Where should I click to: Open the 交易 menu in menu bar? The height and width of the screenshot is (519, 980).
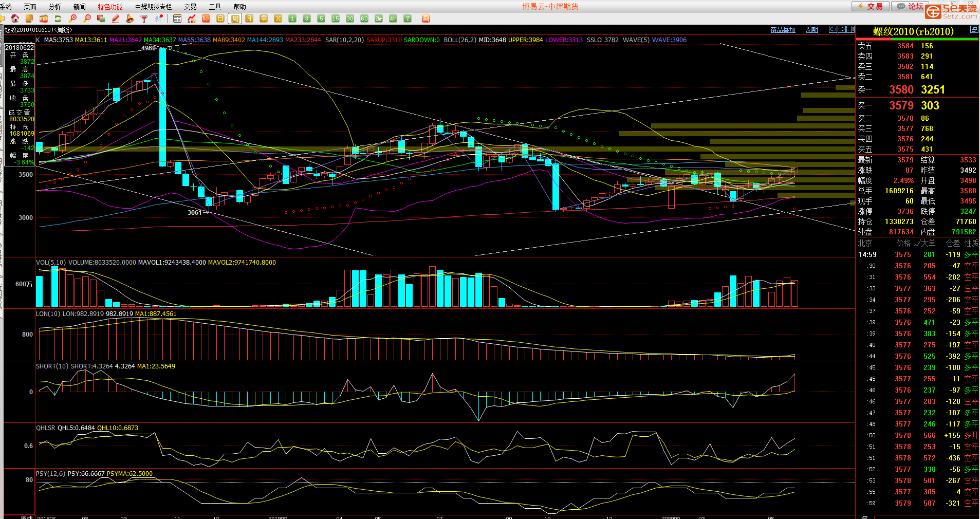(x=190, y=7)
